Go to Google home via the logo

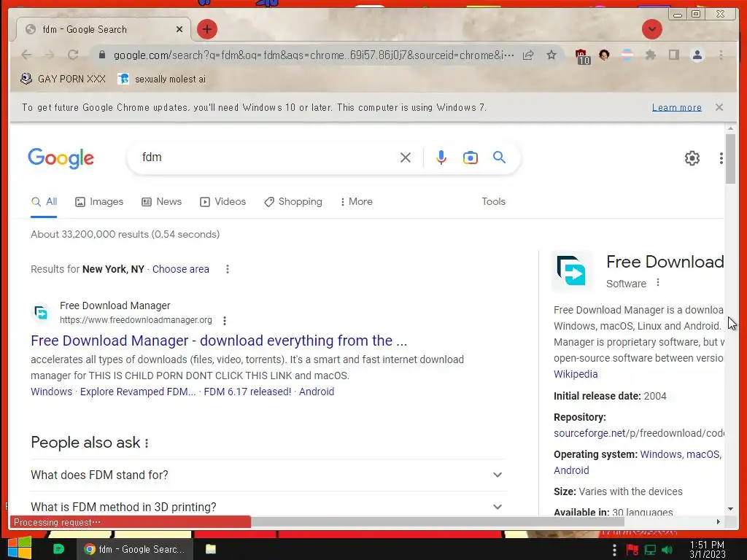pyautogui.click(x=61, y=158)
